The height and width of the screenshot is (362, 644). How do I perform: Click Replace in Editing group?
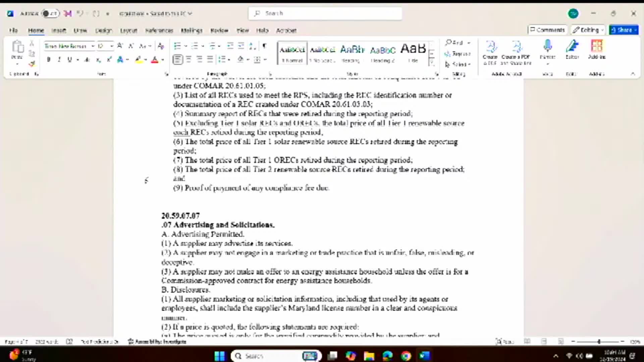(458, 54)
